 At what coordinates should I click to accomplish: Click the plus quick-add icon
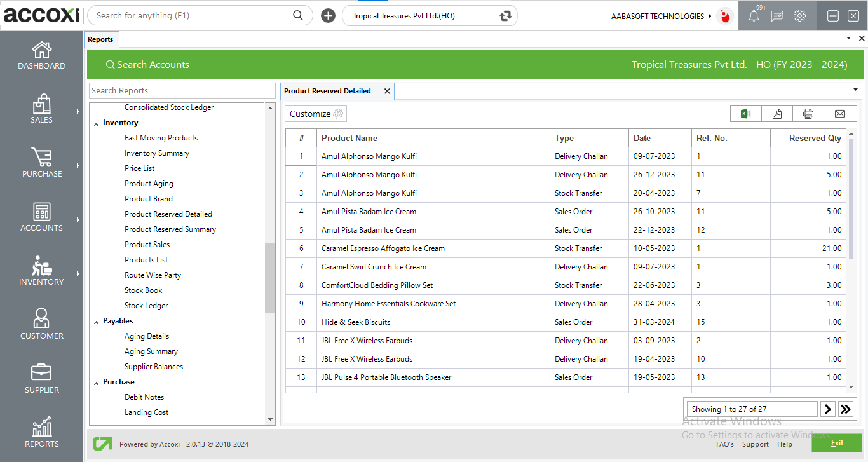(328, 16)
